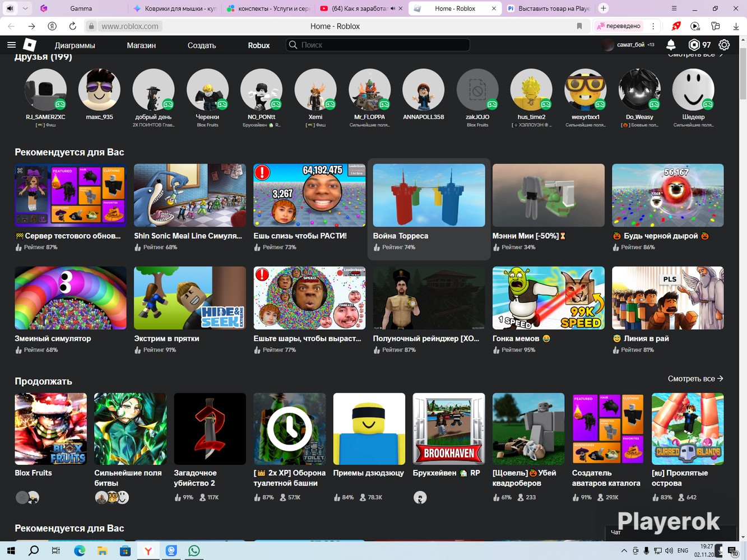Show hidden system tray icons
Viewport: 747px width, 560px height.
pyautogui.click(x=624, y=551)
